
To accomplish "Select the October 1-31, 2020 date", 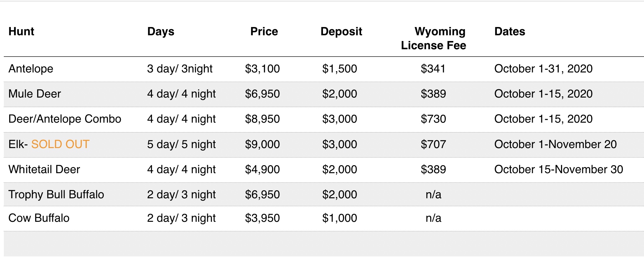I will pos(543,69).
